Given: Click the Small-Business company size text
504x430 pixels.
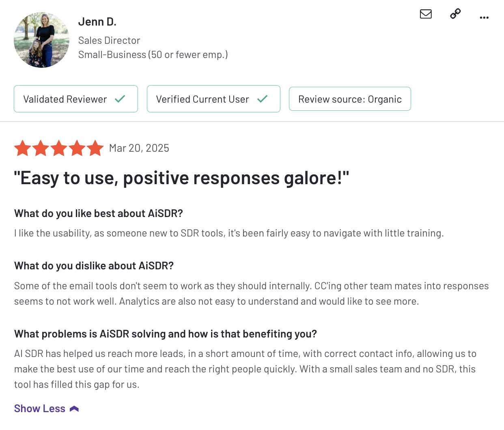Looking at the screenshot, I should click(x=153, y=55).
